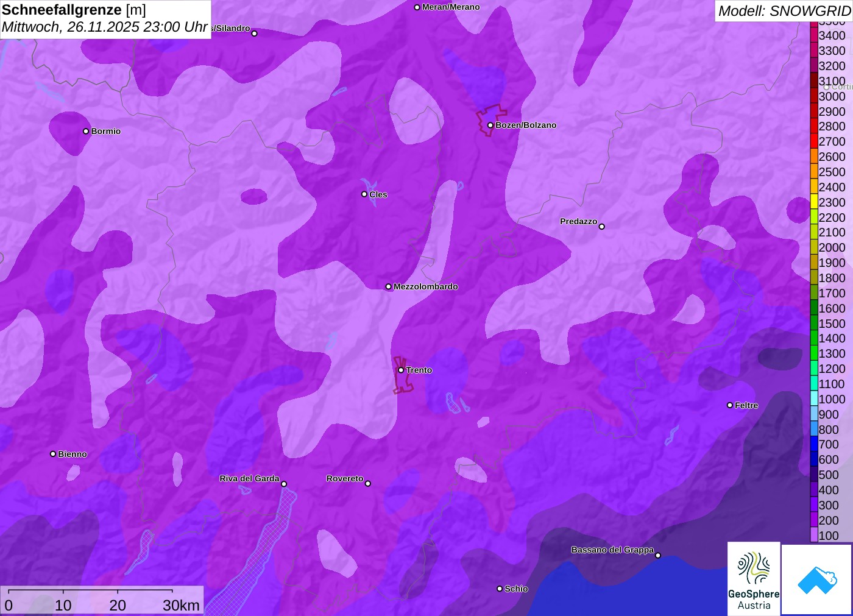Image resolution: width=853 pixels, height=616 pixels.
Task: Click the Bassano del Grappa marker
Action: point(658,555)
